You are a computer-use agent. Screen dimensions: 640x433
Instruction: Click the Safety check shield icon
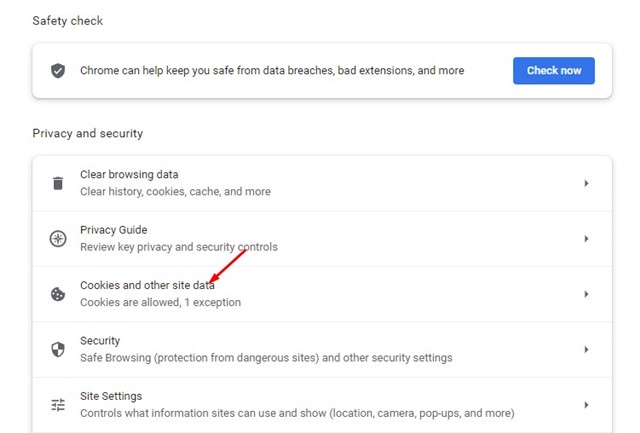tap(58, 71)
